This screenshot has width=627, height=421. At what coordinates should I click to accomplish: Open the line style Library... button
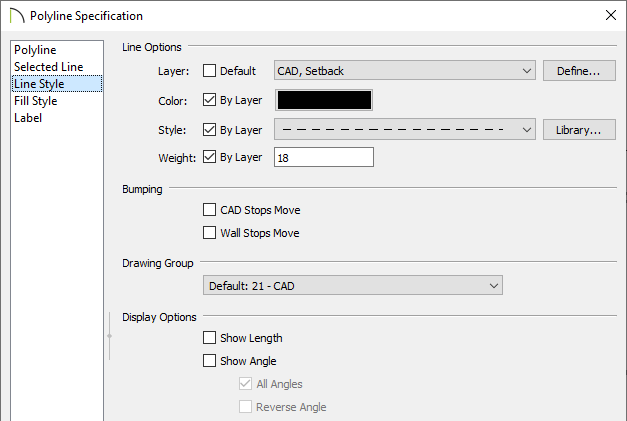(579, 130)
